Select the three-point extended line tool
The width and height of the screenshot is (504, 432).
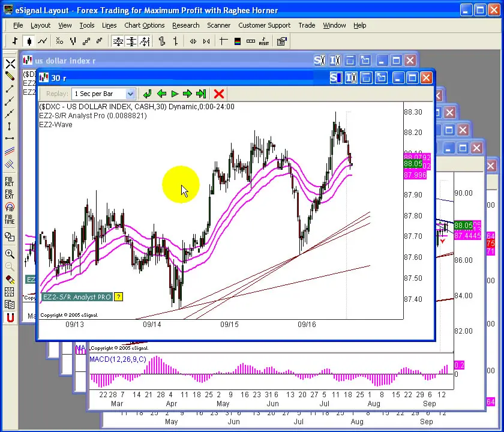10,113
